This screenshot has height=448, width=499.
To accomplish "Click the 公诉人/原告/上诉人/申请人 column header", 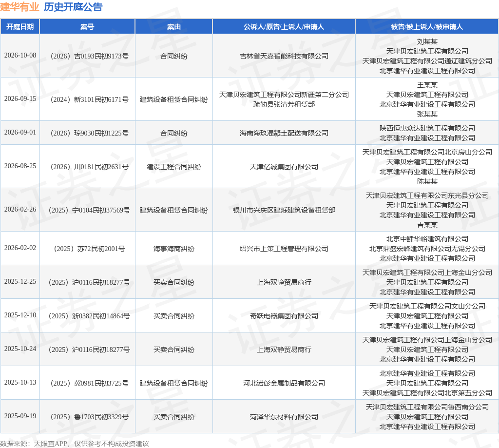I will [284, 27].
